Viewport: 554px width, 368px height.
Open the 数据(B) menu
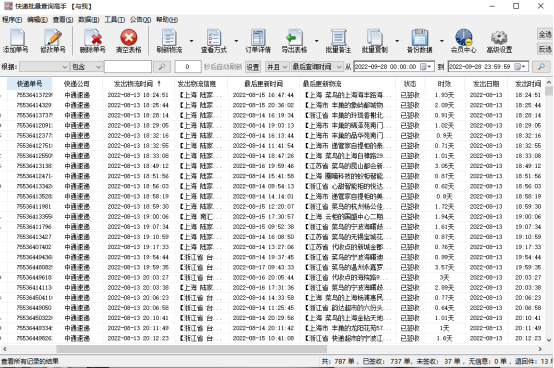pos(89,20)
